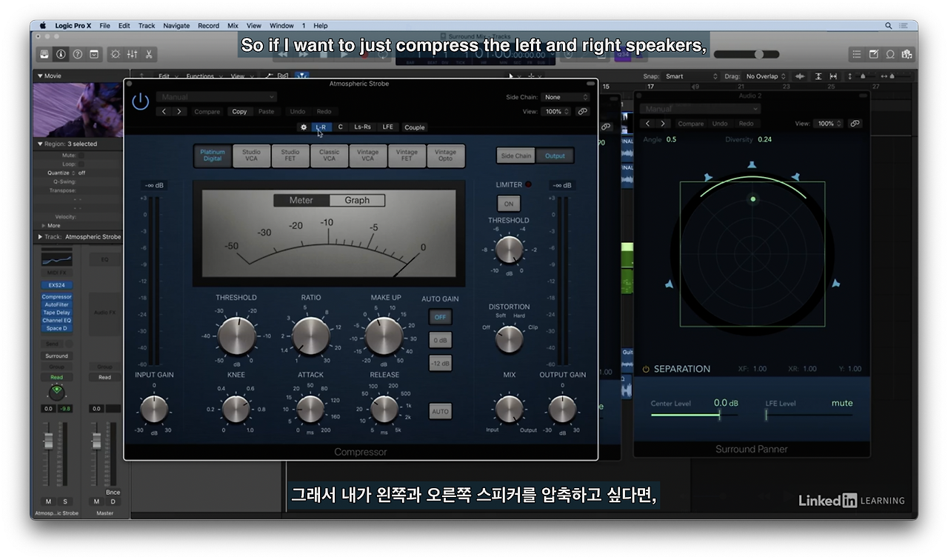Select Auto Gain 0 dB option
Viewport: 948px width, 560px height.
(440, 340)
